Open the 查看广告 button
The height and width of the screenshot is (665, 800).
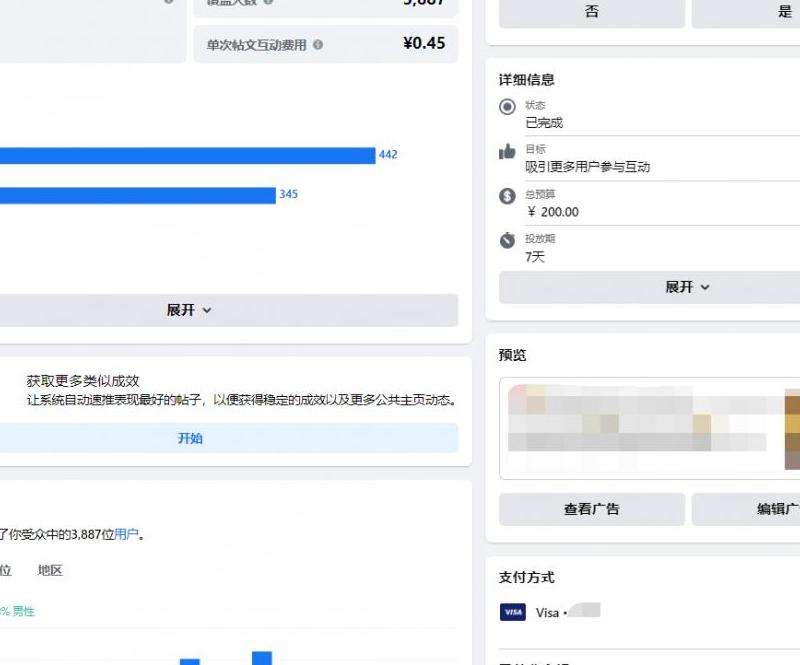pos(591,509)
